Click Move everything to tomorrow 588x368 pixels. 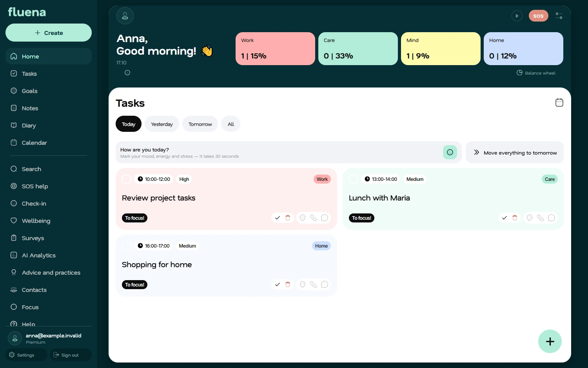515,152
